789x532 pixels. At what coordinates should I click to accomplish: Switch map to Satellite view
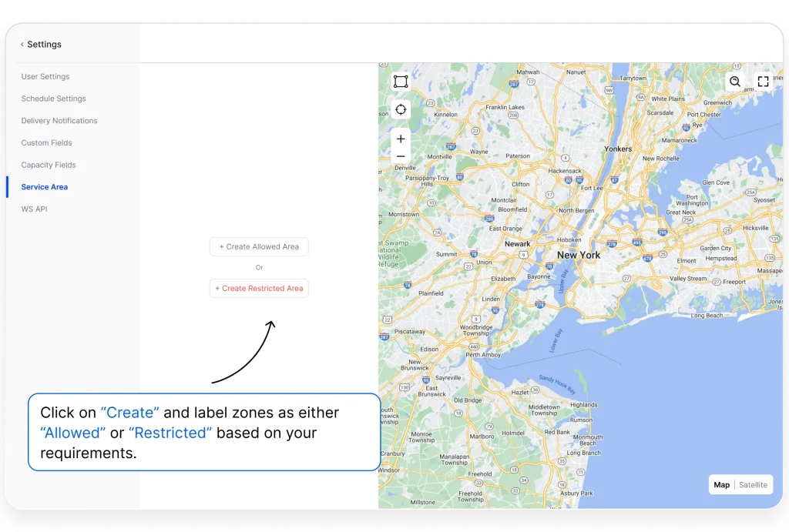tap(753, 485)
